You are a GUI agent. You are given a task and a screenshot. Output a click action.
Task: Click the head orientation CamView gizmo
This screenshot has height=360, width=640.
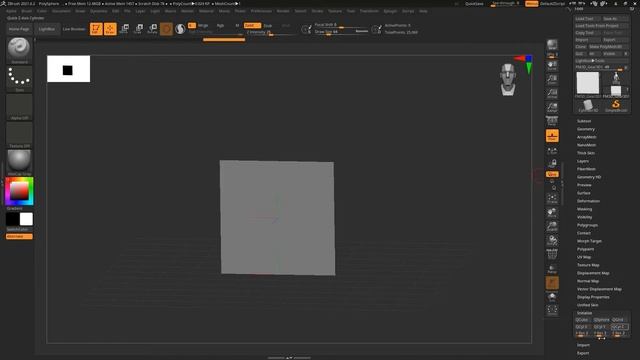coord(508,80)
